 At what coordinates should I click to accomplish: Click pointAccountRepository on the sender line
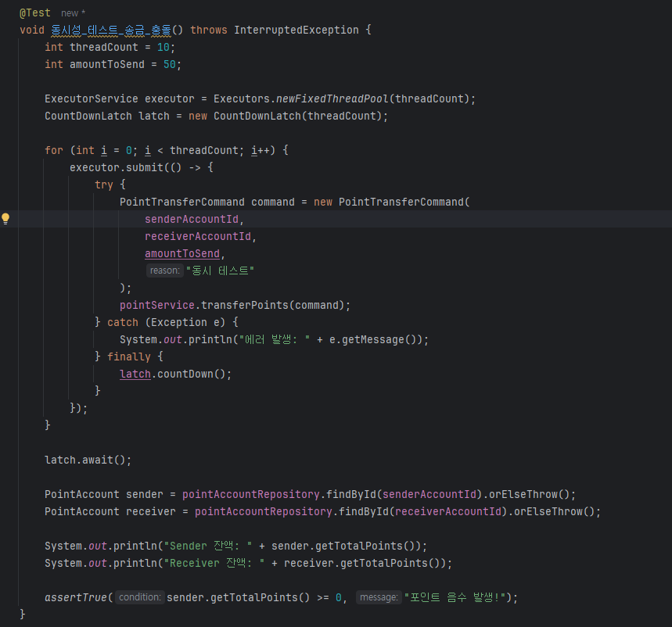250,494
